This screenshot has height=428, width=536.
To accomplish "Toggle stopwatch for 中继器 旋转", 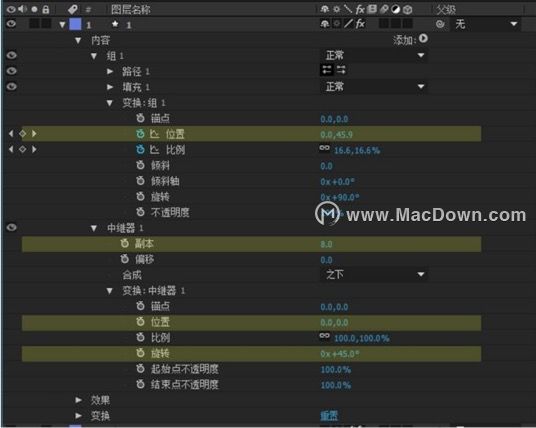I will pos(140,353).
